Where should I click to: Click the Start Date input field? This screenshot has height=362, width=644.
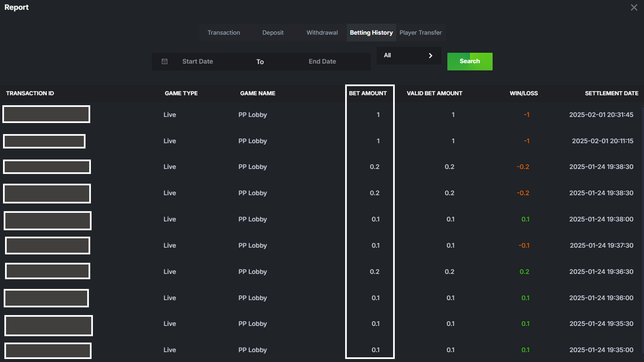198,61
